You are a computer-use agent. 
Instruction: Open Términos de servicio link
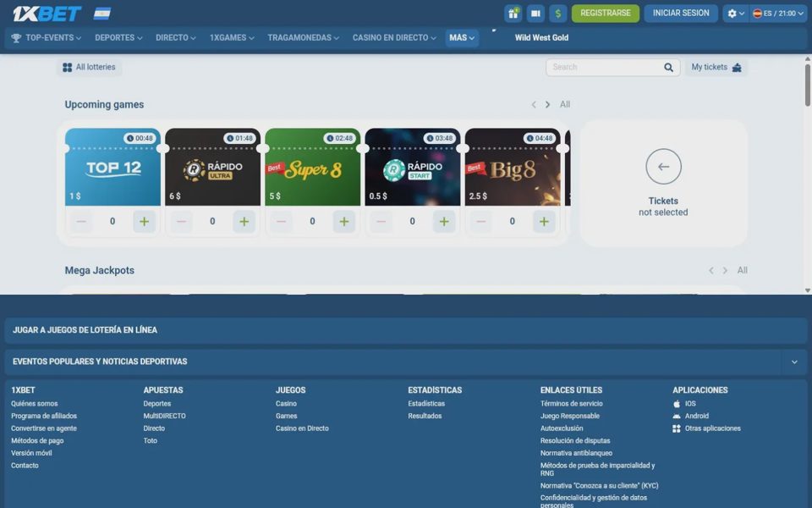click(571, 404)
